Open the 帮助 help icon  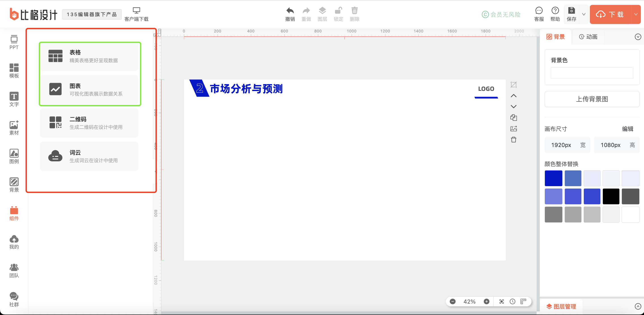click(x=555, y=14)
